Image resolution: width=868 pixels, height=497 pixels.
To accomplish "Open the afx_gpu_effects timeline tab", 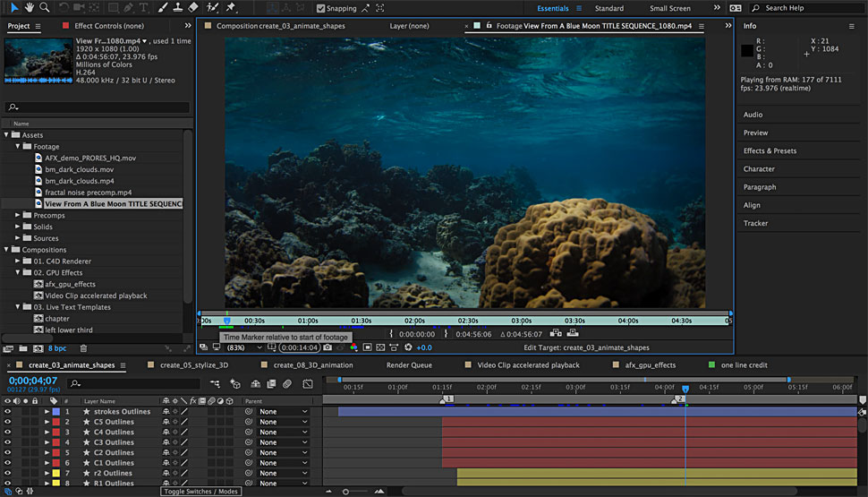I will (x=650, y=365).
